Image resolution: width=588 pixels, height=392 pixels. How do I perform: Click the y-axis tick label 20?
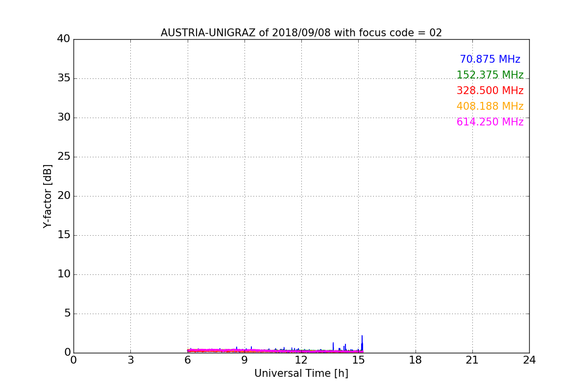point(64,196)
